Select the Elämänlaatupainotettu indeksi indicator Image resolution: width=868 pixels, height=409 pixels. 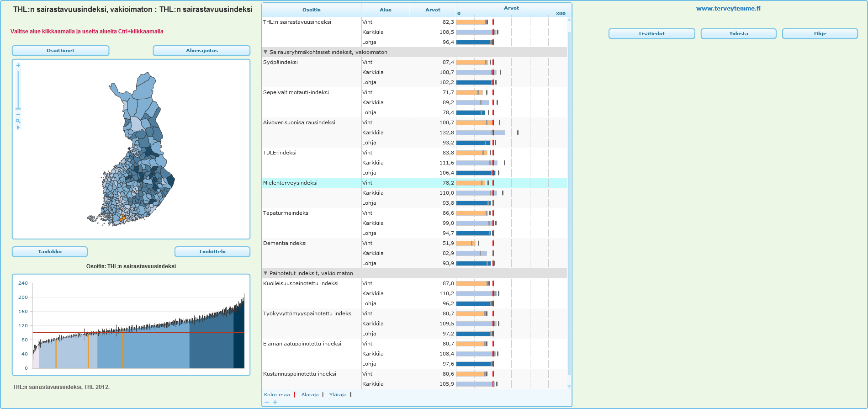pos(302,344)
